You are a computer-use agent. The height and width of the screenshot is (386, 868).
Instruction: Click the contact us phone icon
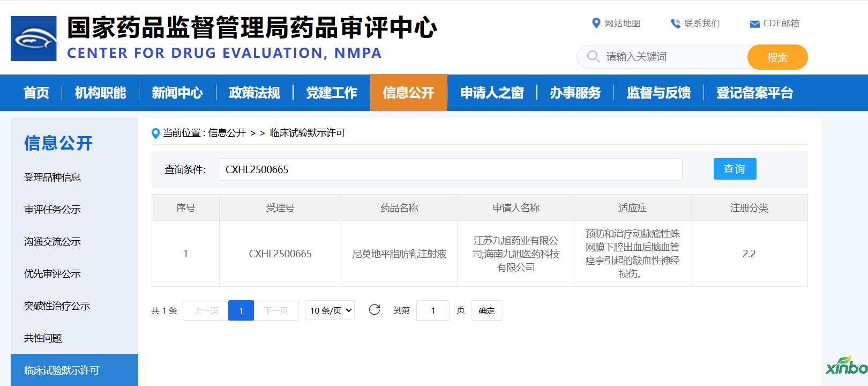pos(675,24)
